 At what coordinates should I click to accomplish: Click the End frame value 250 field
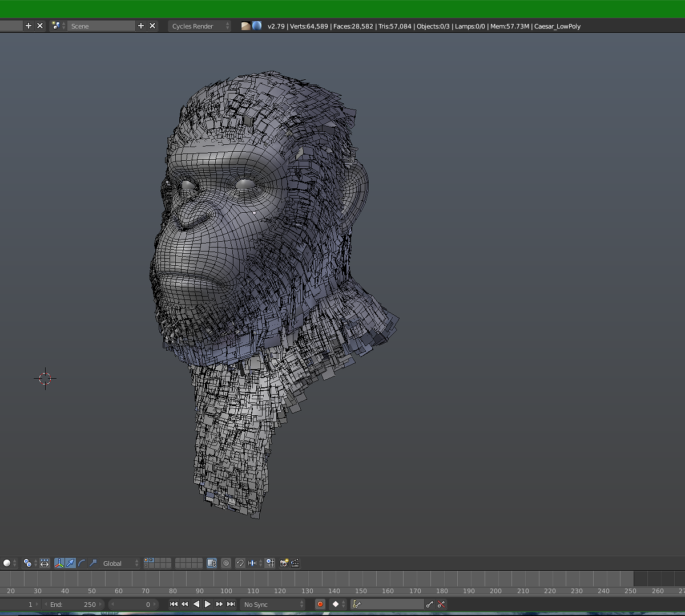coord(73,604)
